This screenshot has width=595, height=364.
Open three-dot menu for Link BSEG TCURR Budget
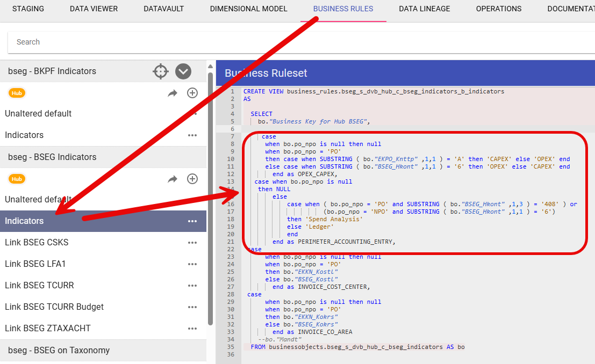pyautogui.click(x=192, y=307)
